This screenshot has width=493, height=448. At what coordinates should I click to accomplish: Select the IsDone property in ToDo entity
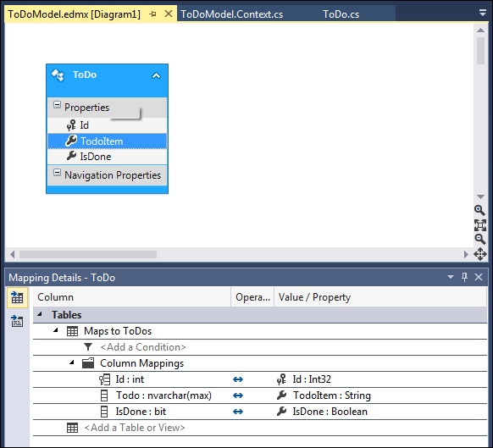pyautogui.click(x=108, y=157)
